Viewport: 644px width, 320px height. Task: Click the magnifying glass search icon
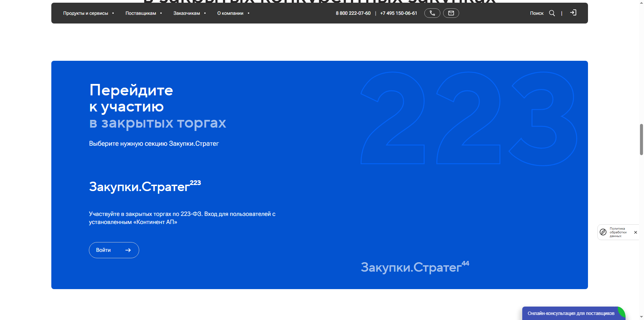tap(552, 13)
